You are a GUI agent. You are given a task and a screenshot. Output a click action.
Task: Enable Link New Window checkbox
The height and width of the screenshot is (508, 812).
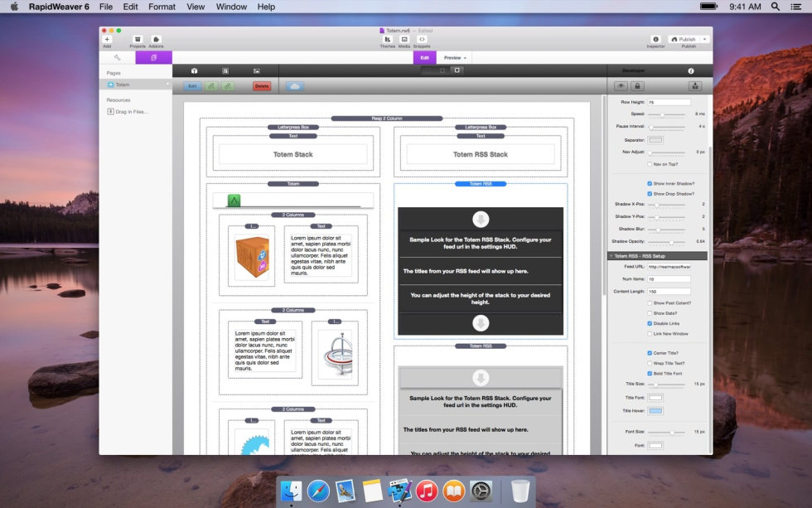point(650,334)
